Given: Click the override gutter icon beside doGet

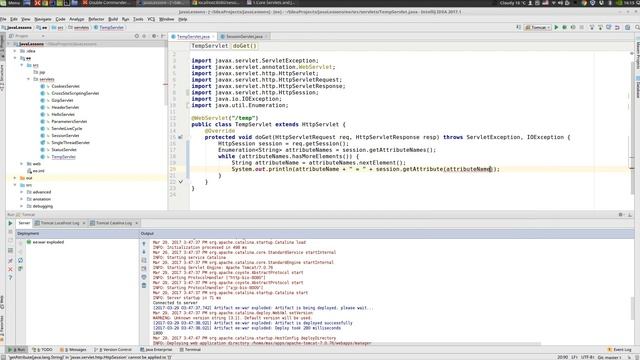Looking at the screenshot, I should coord(180,137).
